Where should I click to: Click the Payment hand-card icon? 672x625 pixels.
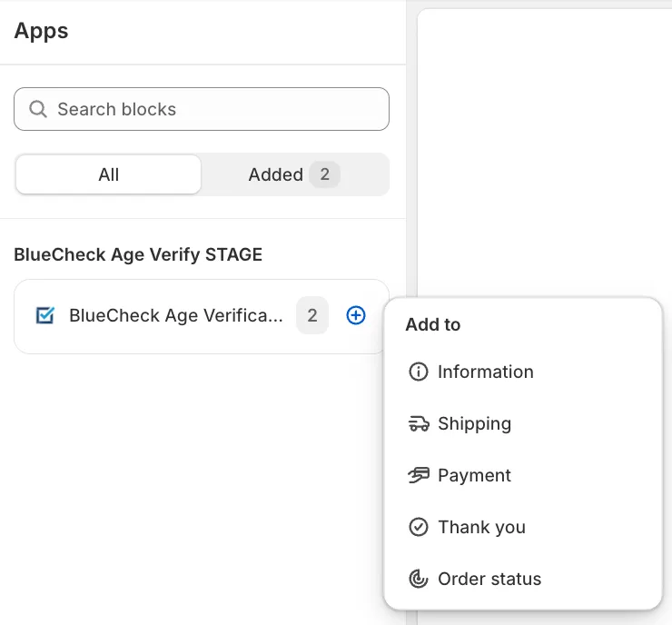(x=419, y=475)
